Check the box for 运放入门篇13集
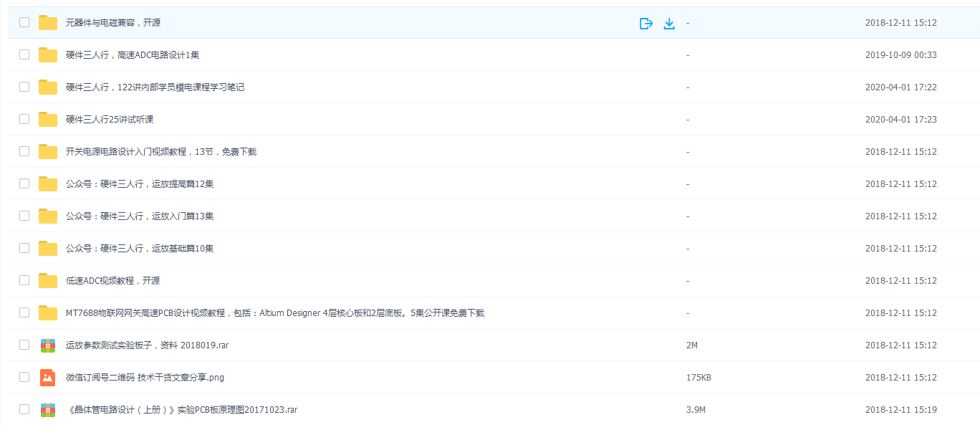Screen dimensions: 980x425 [x=24, y=216]
